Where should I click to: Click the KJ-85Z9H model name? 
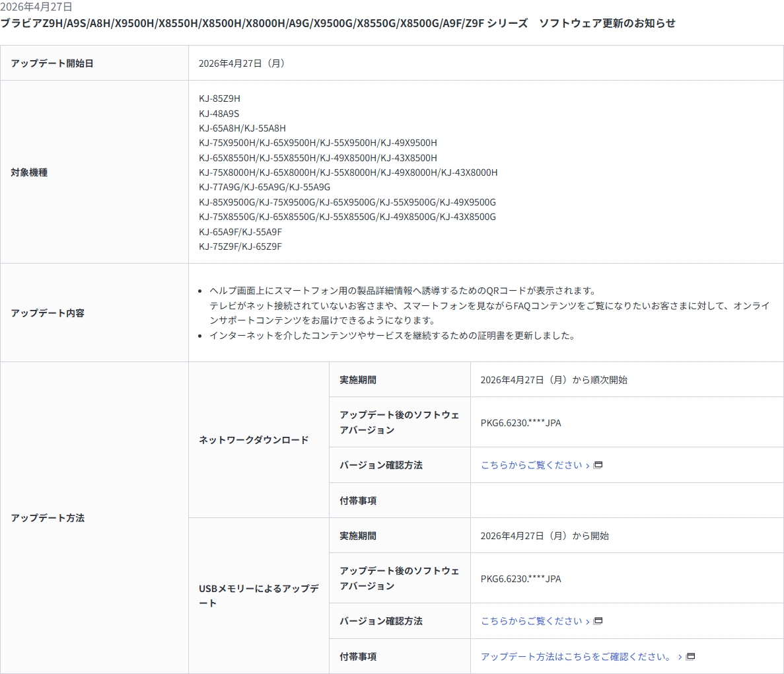coord(219,98)
